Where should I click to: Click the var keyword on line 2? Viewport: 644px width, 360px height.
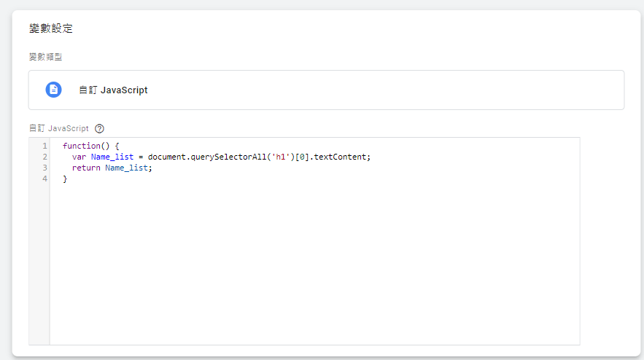(79, 157)
